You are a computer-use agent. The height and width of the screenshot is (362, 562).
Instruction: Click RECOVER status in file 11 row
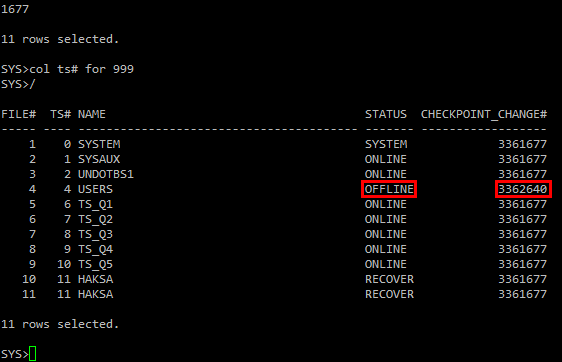(x=389, y=294)
